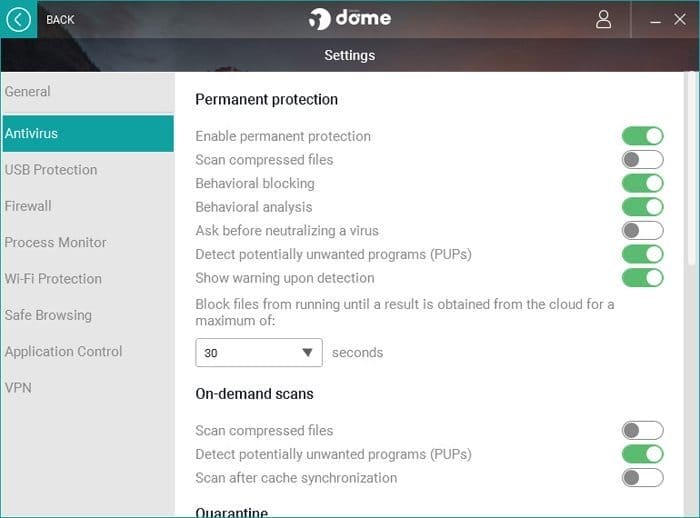Viewport: 700px width, 518px height.
Task: Click the Panda Dome logo
Action: point(350,19)
